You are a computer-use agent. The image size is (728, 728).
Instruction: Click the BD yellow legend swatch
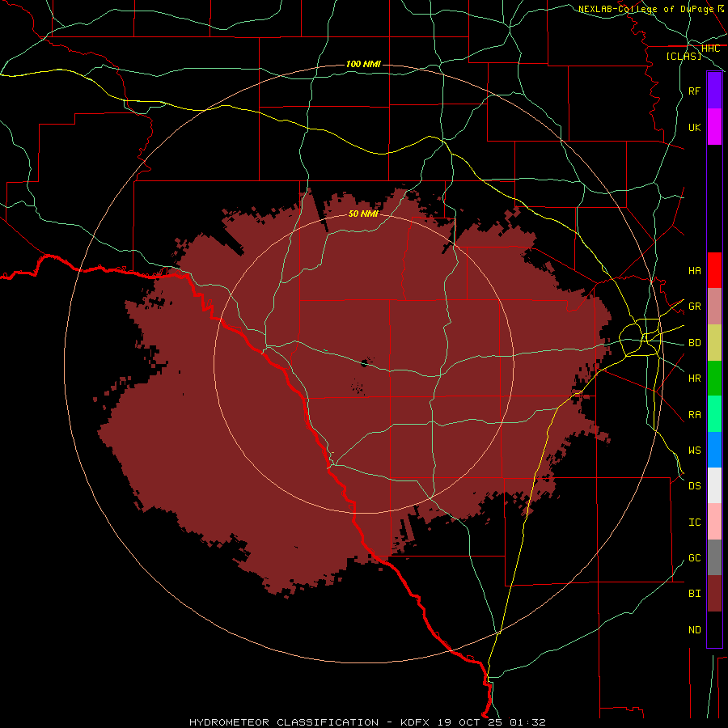click(x=714, y=343)
